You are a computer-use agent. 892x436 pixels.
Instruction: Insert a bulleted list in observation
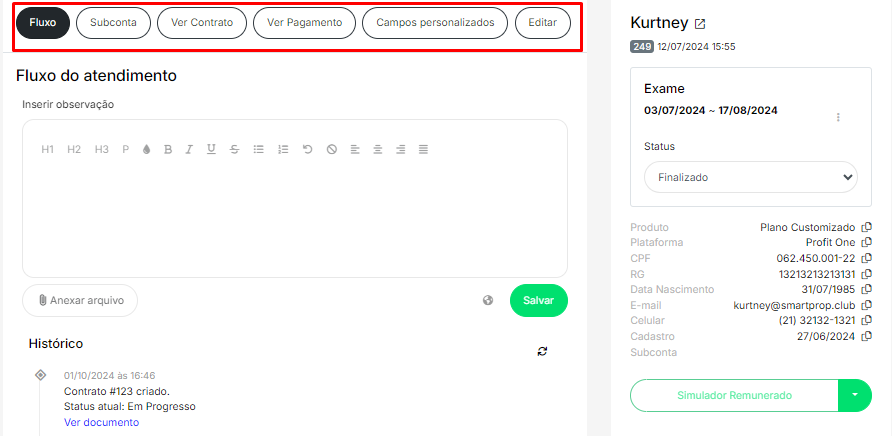pos(258,149)
